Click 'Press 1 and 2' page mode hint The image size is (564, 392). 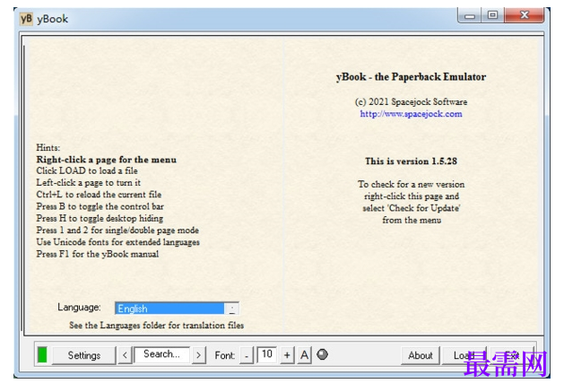[117, 231]
